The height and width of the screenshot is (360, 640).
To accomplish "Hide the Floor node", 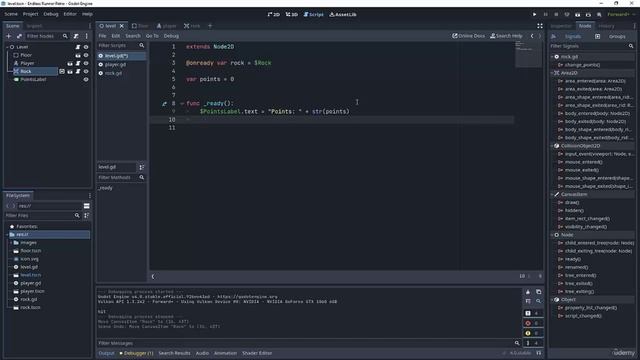I will pos(86,55).
